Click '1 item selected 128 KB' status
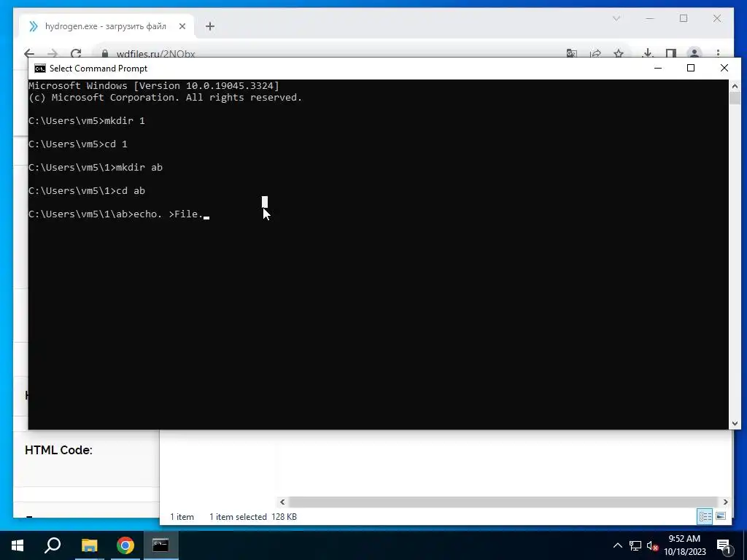The width and height of the screenshot is (747, 560). (x=253, y=517)
